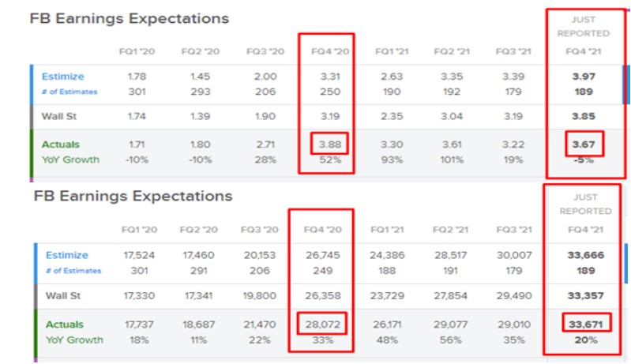This screenshot has height=364, width=631.
Task: Select FQ4 '21 column header in EPS table
Action: [584, 51]
